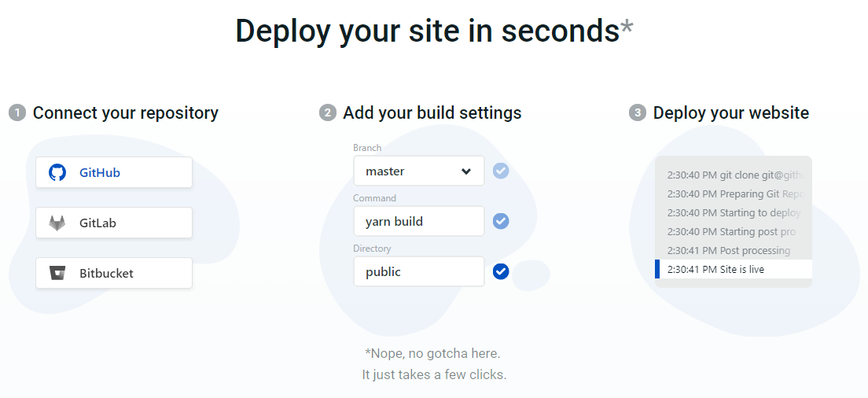
Task: Select the Bitbucket repository button
Action: (x=114, y=273)
